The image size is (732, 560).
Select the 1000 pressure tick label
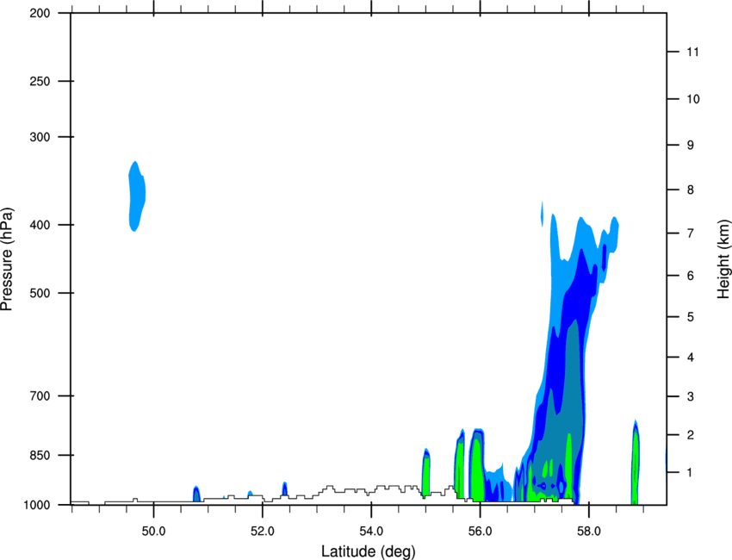tap(37, 505)
